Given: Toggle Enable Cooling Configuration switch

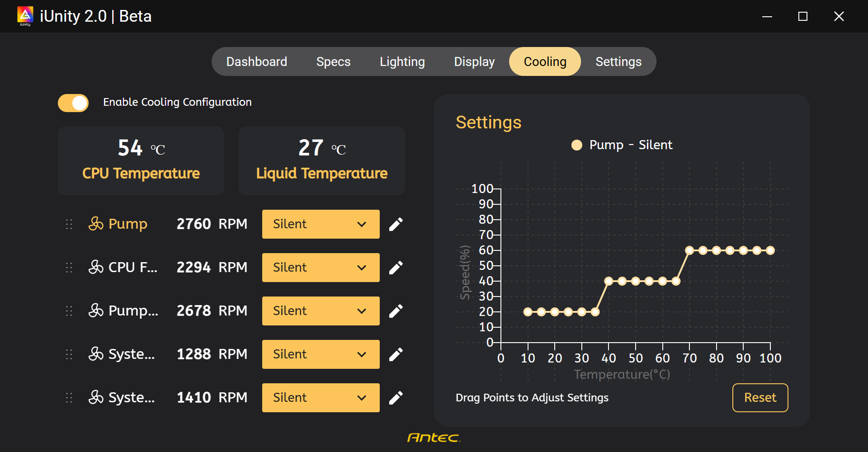Looking at the screenshot, I should point(73,103).
